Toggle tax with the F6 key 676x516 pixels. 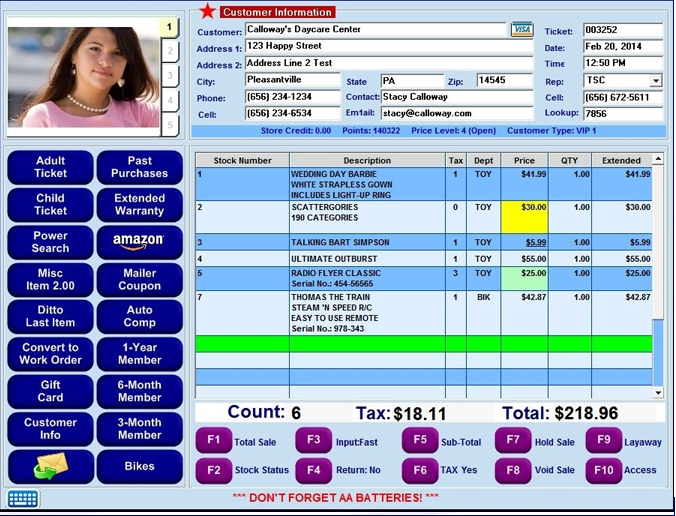[x=420, y=470]
